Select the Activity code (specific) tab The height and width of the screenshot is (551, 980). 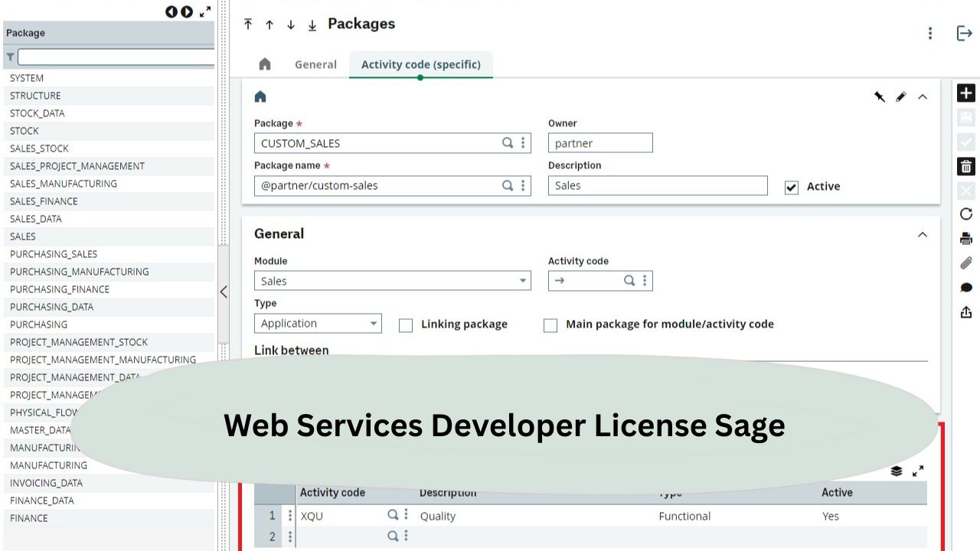click(421, 64)
